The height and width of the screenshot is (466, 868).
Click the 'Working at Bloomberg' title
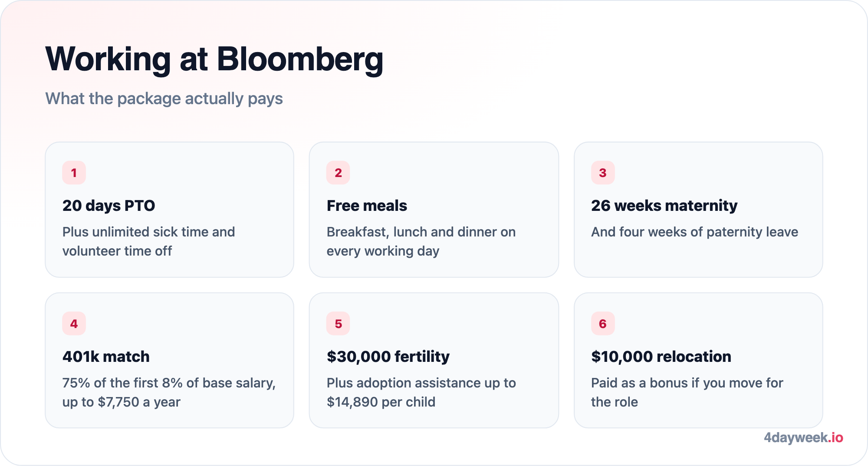click(214, 59)
